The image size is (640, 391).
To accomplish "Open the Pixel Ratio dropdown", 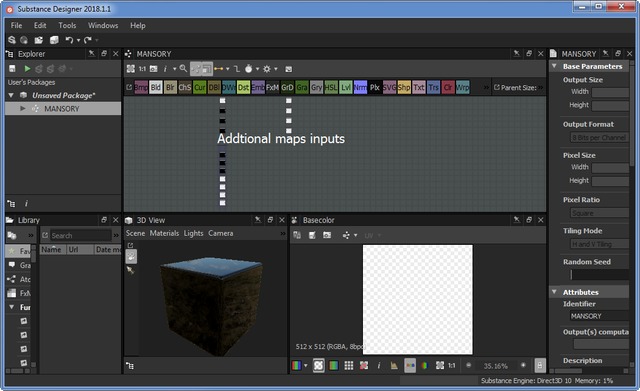I will click(600, 213).
